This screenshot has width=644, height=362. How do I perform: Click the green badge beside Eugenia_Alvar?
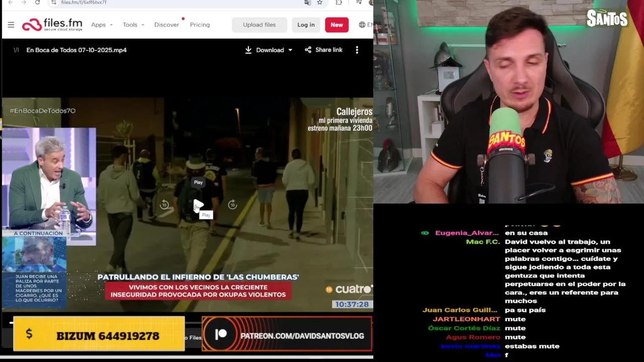[425, 233]
